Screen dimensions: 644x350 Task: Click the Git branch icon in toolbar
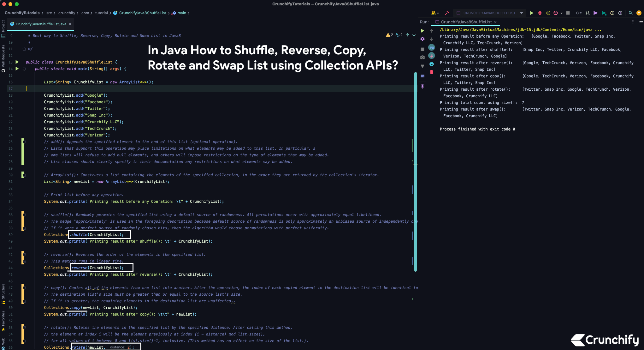click(x=588, y=13)
